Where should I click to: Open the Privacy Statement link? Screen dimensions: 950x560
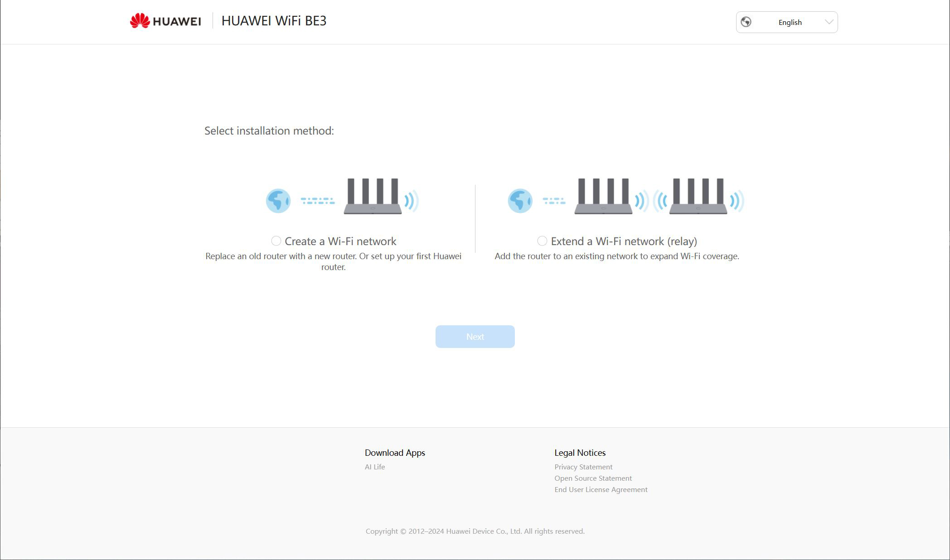(583, 467)
